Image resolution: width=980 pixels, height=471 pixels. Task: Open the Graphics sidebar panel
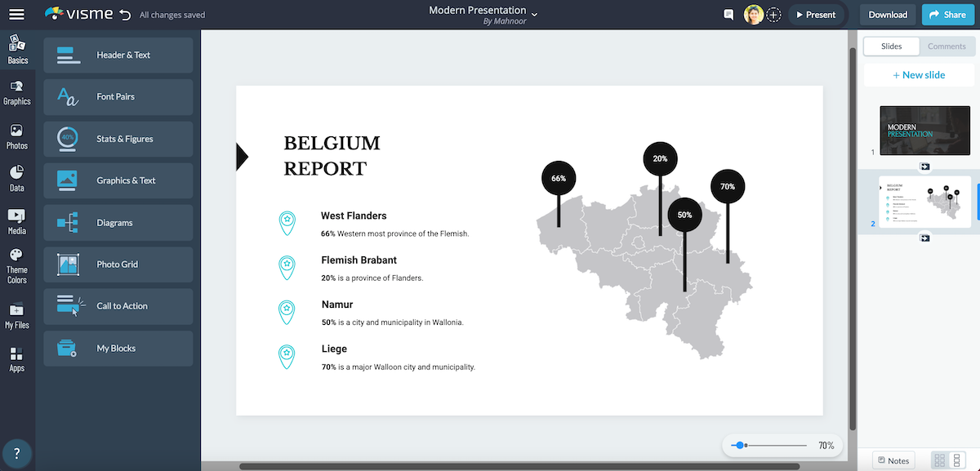click(17, 92)
